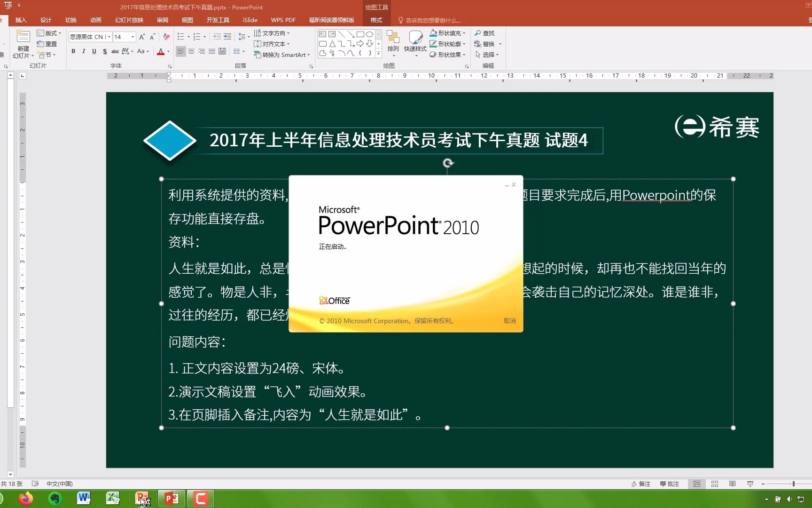Viewport: 812px width, 508px height.
Task: Select the right block arrow shape
Action: (360, 44)
